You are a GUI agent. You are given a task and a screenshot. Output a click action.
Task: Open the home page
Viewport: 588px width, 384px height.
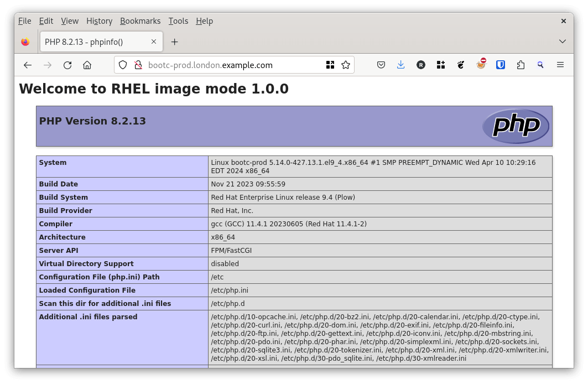(x=87, y=65)
